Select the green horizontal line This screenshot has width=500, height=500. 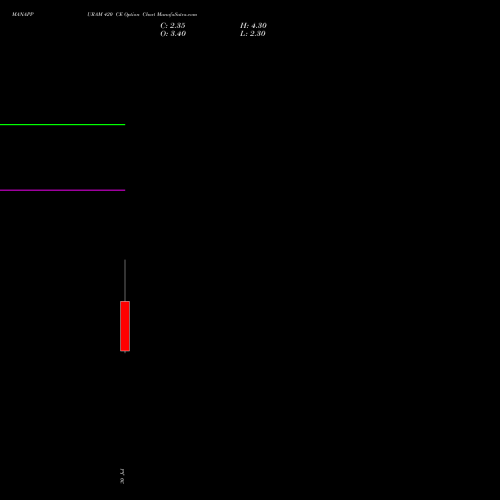coord(62,125)
